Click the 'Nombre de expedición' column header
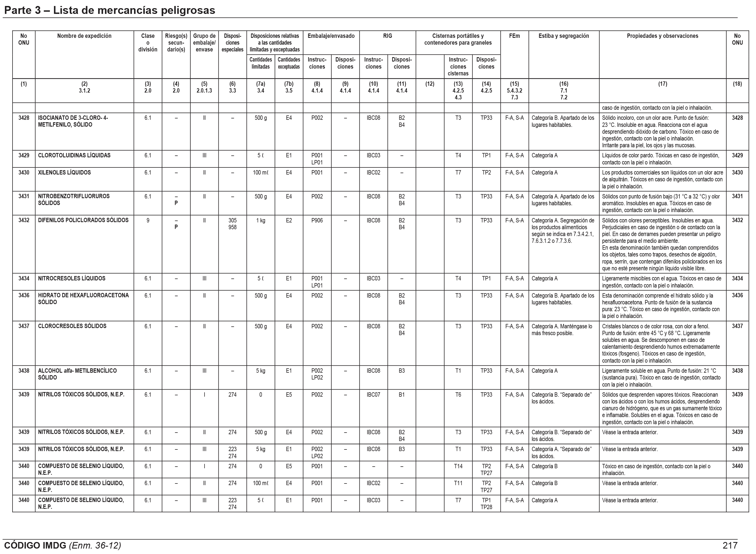Viewport: 756px width, 554px height. [x=84, y=36]
